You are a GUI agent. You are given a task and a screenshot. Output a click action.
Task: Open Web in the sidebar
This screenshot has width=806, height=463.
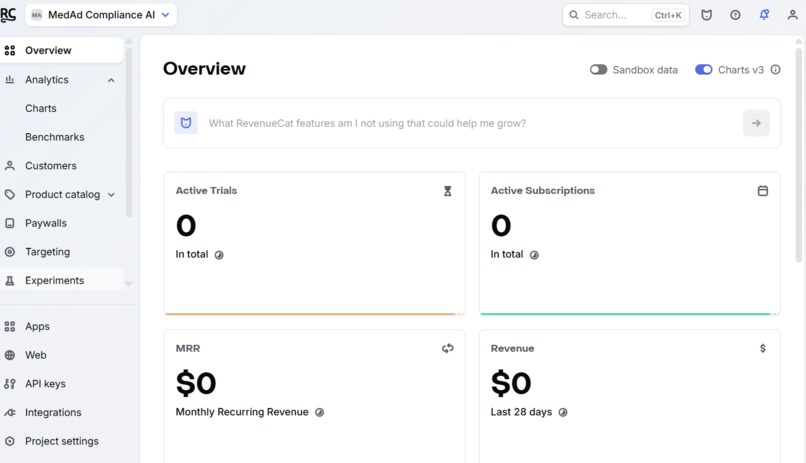35,356
